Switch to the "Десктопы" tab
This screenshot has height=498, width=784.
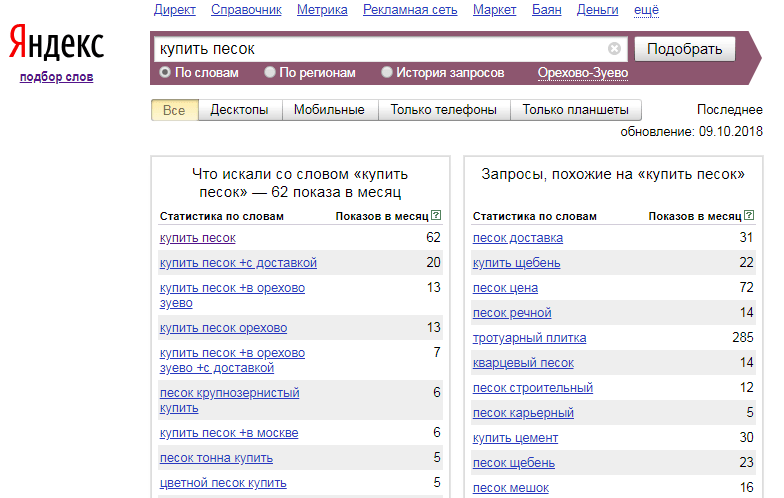240,110
